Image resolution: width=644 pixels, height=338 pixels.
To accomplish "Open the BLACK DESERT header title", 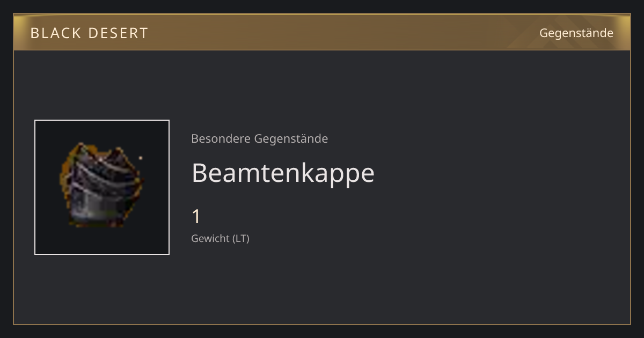I will click(x=89, y=33).
